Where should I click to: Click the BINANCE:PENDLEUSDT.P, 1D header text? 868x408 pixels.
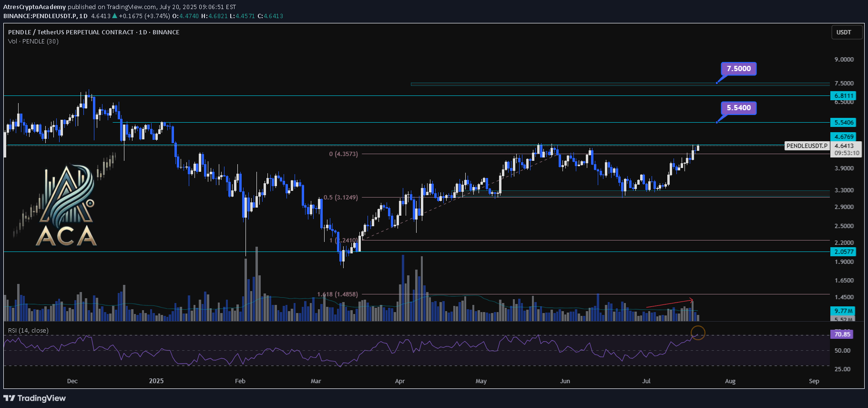45,16
